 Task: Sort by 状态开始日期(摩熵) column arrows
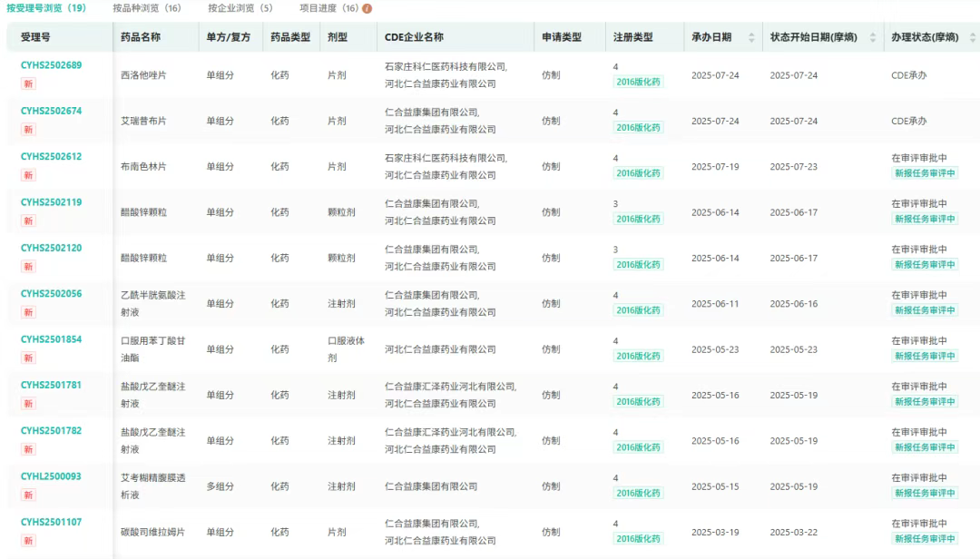click(x=873, y=37)
